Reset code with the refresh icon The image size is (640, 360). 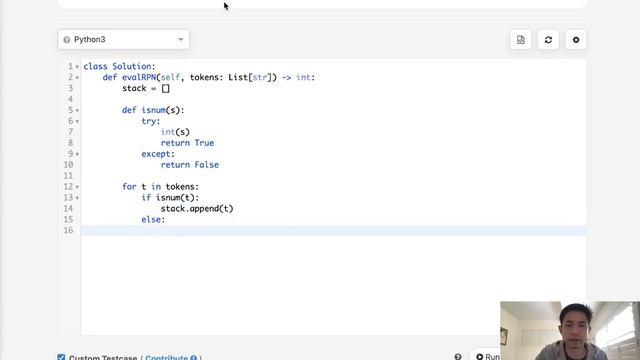tap(548, 40)
